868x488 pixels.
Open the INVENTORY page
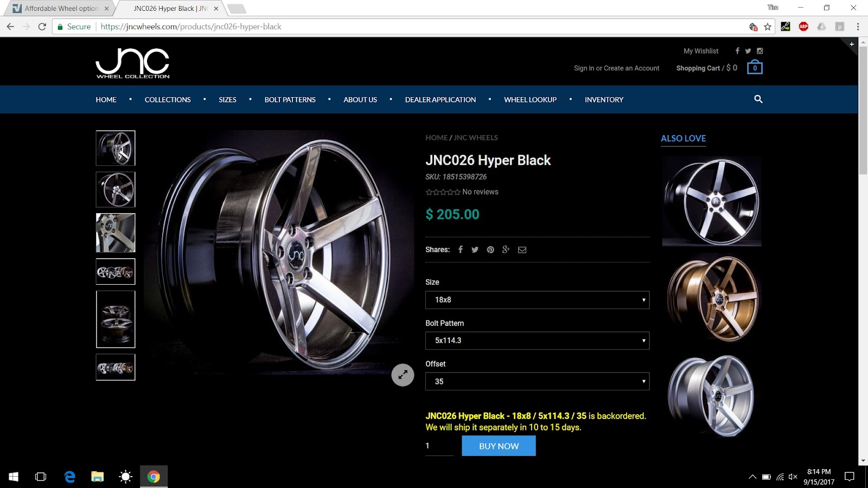[604, 100]
